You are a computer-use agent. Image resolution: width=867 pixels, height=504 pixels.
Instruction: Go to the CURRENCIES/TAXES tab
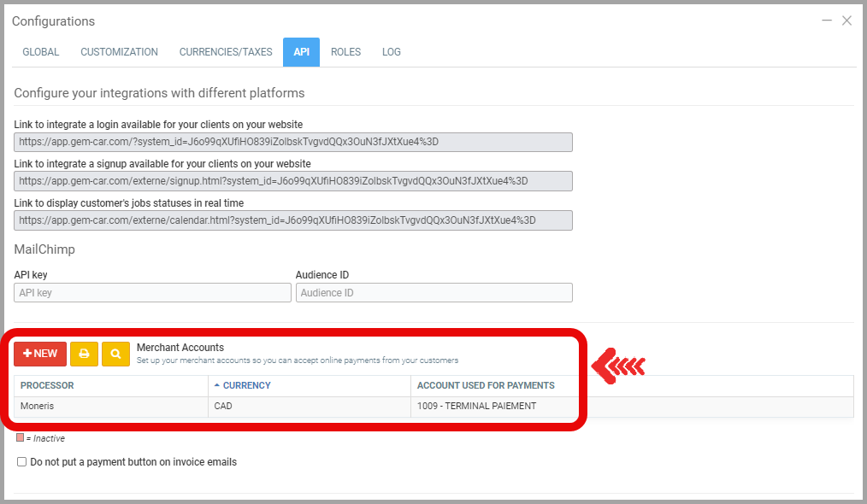coord(226,52)
